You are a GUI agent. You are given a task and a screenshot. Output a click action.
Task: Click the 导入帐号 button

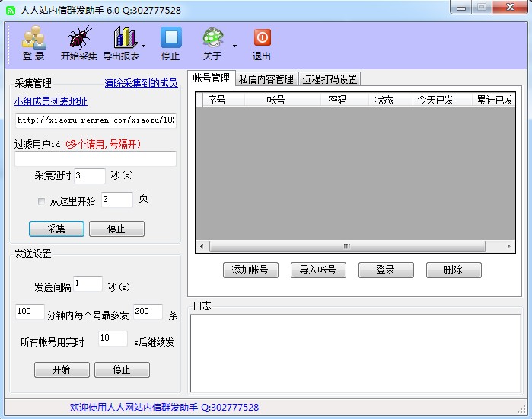tap(318, 270)
